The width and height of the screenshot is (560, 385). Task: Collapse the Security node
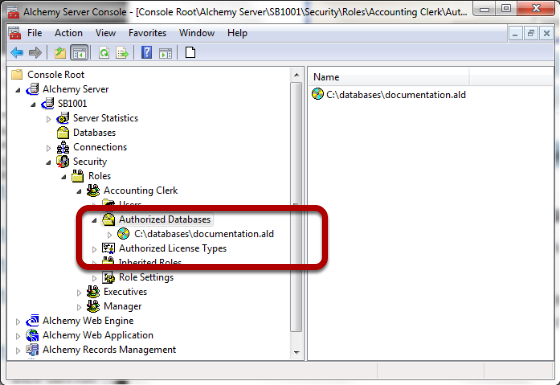(x=49, y=163)
